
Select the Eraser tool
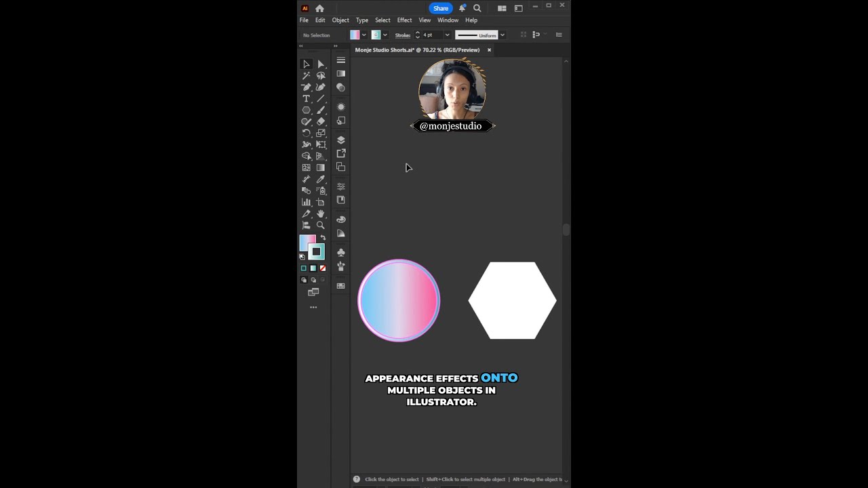321,122
